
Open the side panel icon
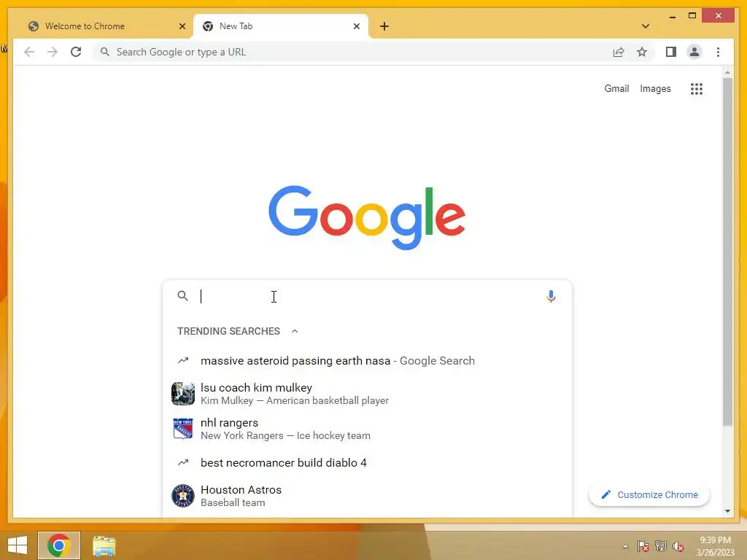click(x=671, y=52)
